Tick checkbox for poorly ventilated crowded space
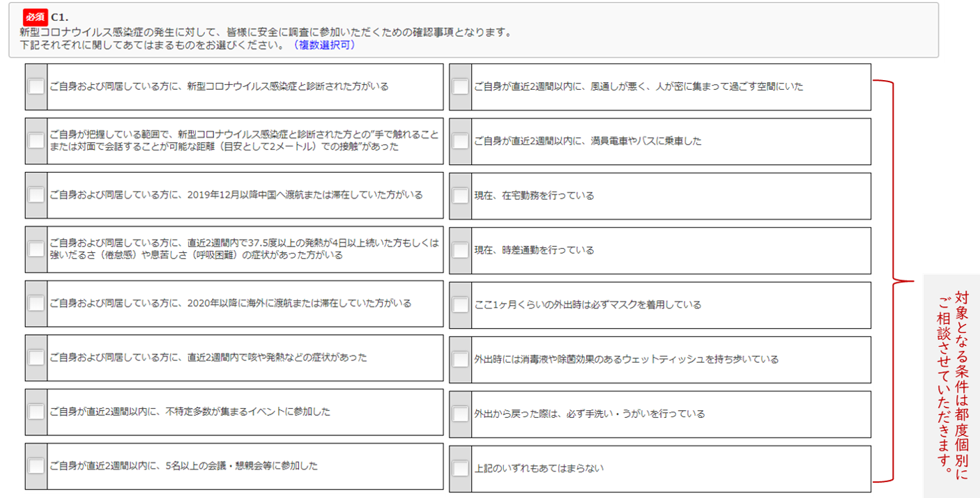Viewport: 980px width, 498px height. coord(460,87)
